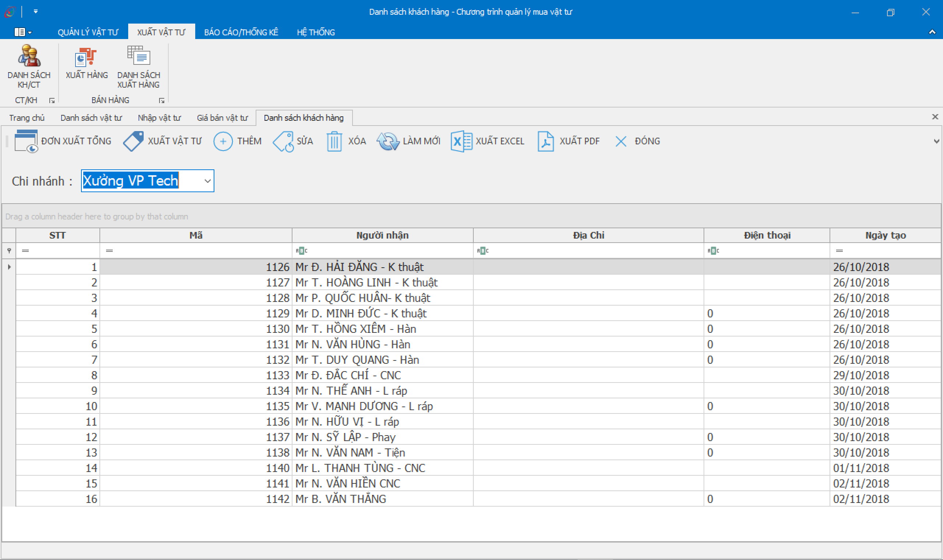Export list using Xuất PDF icon
The image size is (943, 560).
pyautogui.click(x=546, y=141)
